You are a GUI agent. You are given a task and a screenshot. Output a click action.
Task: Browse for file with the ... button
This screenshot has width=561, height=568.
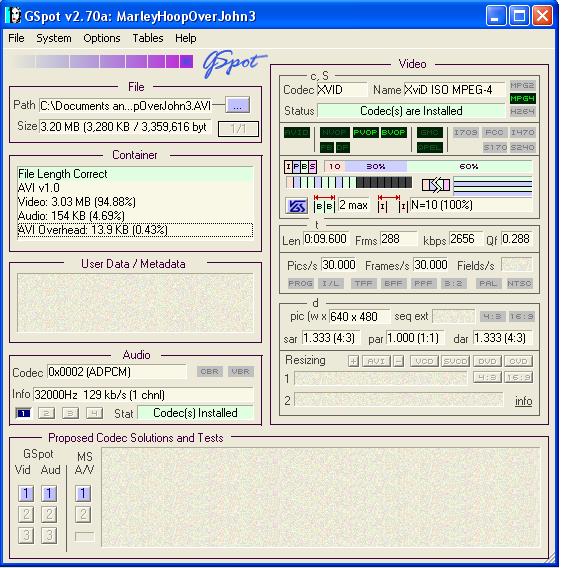tap(237, 105)
